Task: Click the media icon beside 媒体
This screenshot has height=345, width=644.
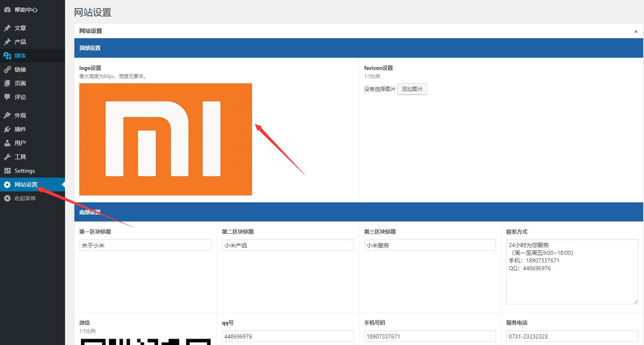Action: pos(7,56)
